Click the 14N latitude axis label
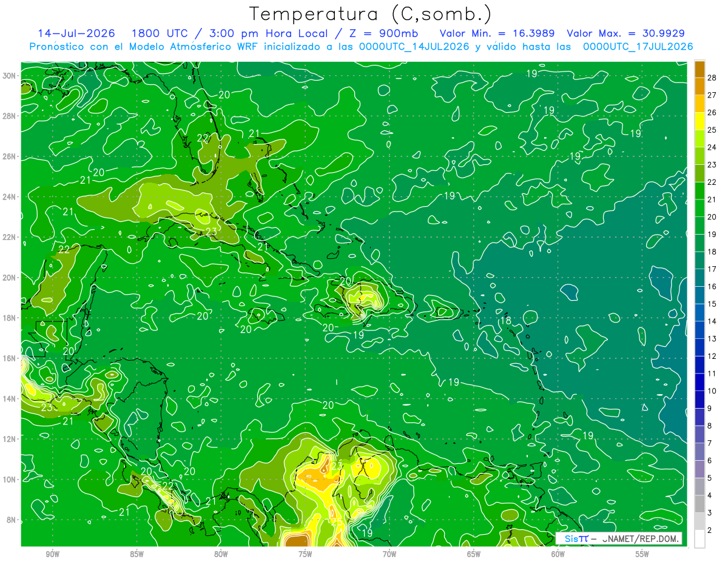Image resolution: width=728 pixels, height=562 pixels. 10,399
